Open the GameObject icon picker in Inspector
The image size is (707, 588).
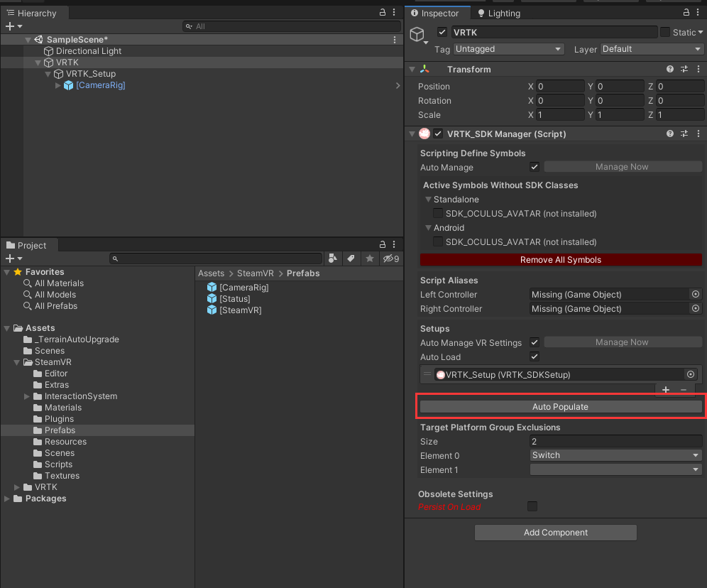tap(418, 36)
